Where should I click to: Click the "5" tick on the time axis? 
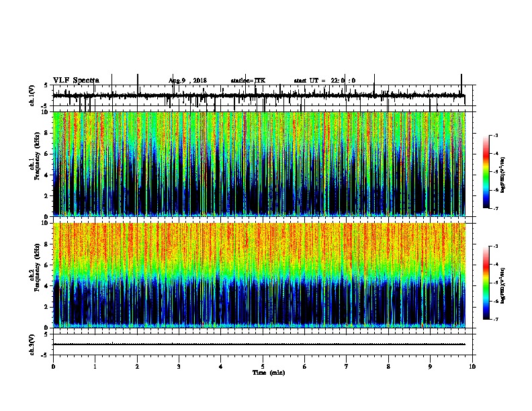[263, 367]
